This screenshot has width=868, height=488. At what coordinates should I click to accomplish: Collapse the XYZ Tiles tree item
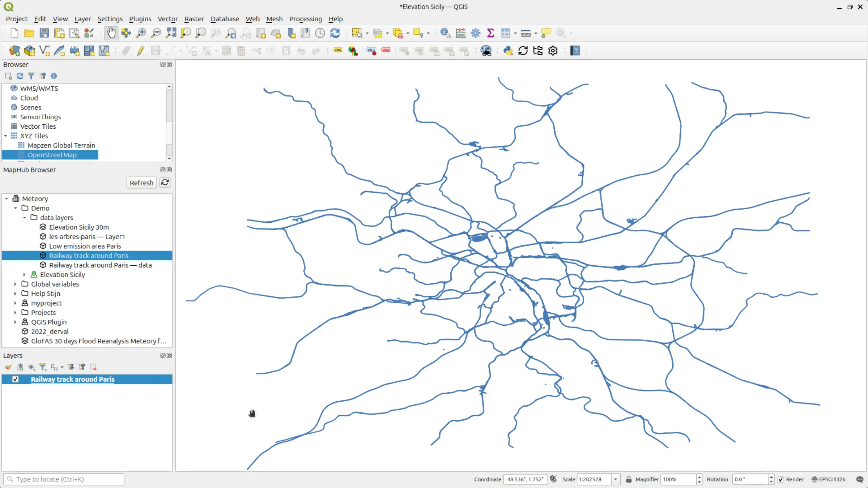click(5, 136)
